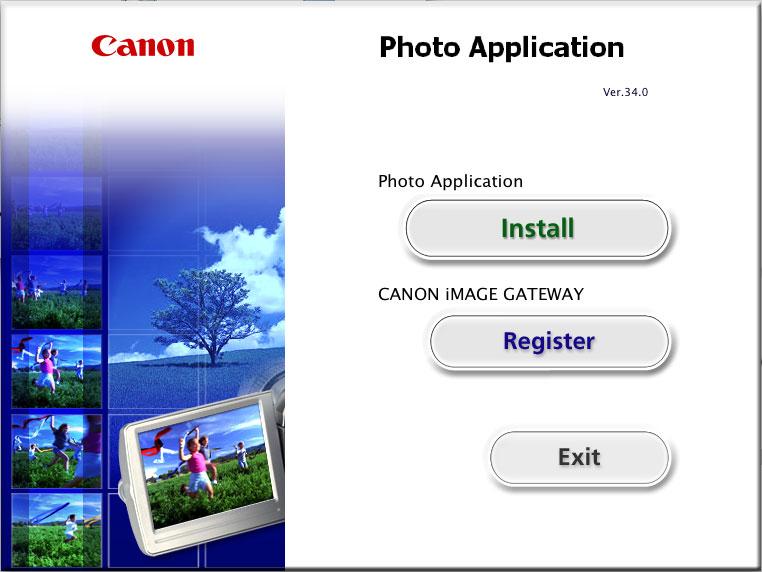The height and width of the screenshot is (572, 762).
Task: Exit the Canon installer
Action: click(579, 457)
